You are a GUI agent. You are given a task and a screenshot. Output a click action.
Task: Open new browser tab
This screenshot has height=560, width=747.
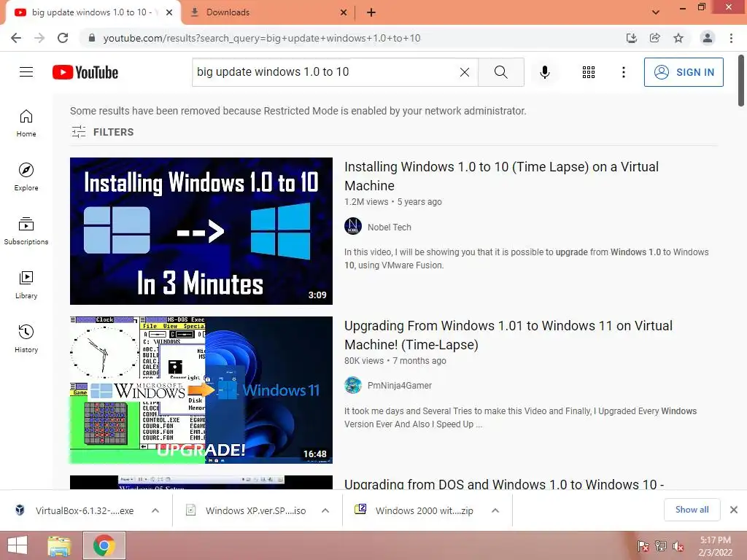point(371,12)
